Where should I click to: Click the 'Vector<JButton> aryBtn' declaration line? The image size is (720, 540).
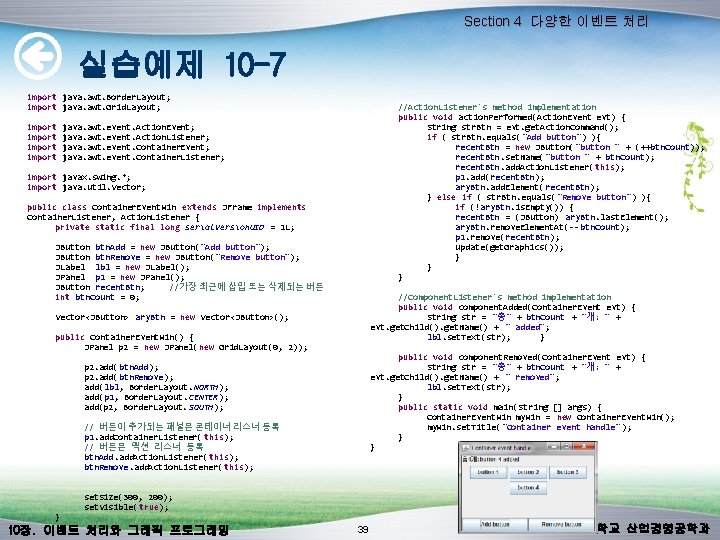click(172, 317)
